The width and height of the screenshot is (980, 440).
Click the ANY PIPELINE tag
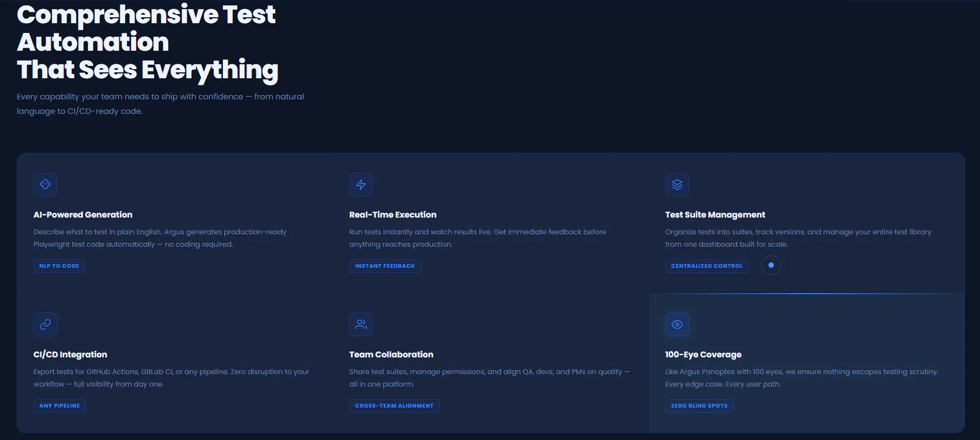59,406
